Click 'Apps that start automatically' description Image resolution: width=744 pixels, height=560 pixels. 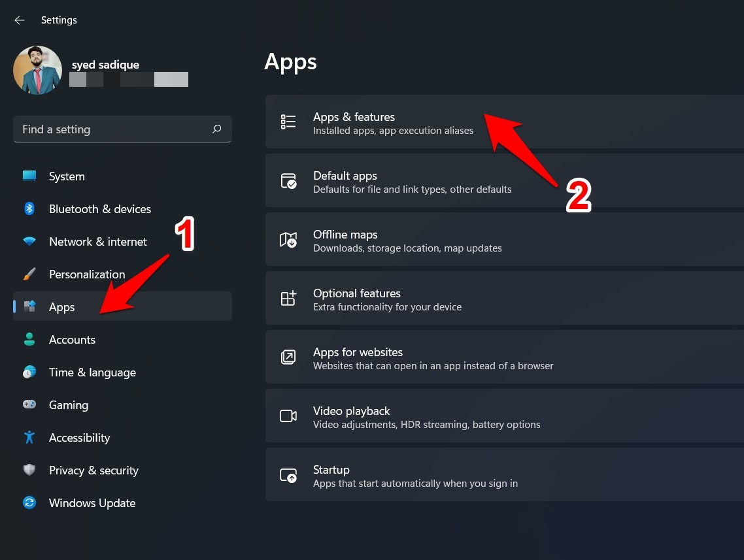415,483
